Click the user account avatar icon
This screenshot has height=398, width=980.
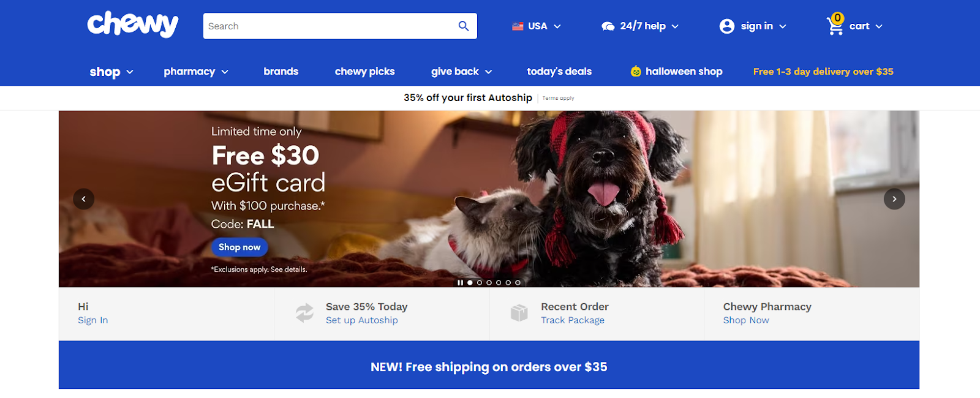(x=727, y=26)
